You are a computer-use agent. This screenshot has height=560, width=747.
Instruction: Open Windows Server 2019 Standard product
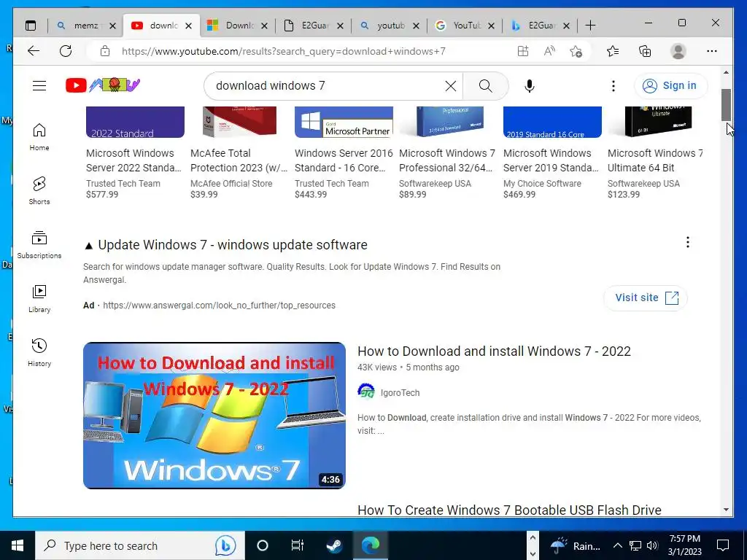tap(552, 153)
